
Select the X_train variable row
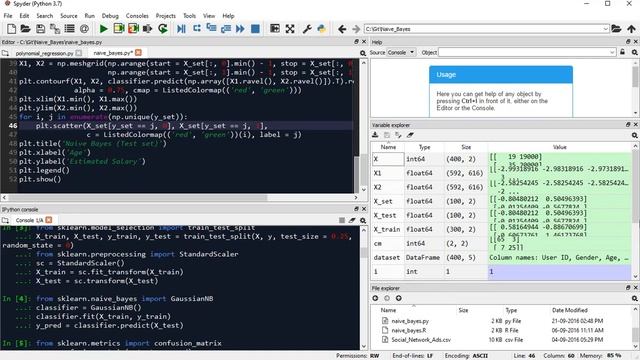tap(501, 229)
